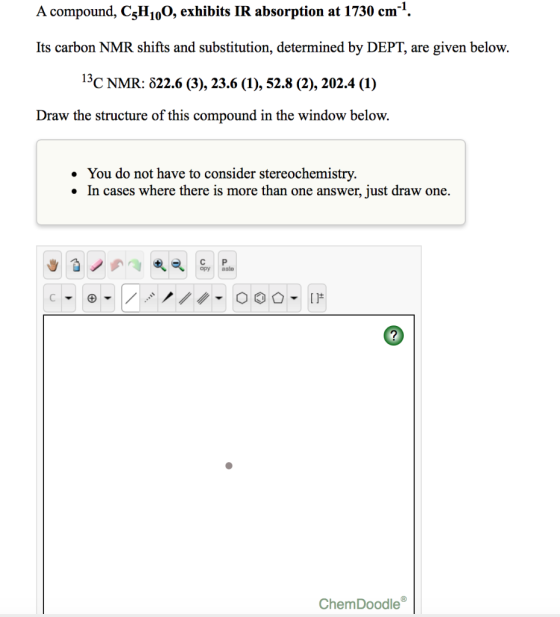
Task: Click the clear canvas spray bottle icon
Action: [75, 265]
